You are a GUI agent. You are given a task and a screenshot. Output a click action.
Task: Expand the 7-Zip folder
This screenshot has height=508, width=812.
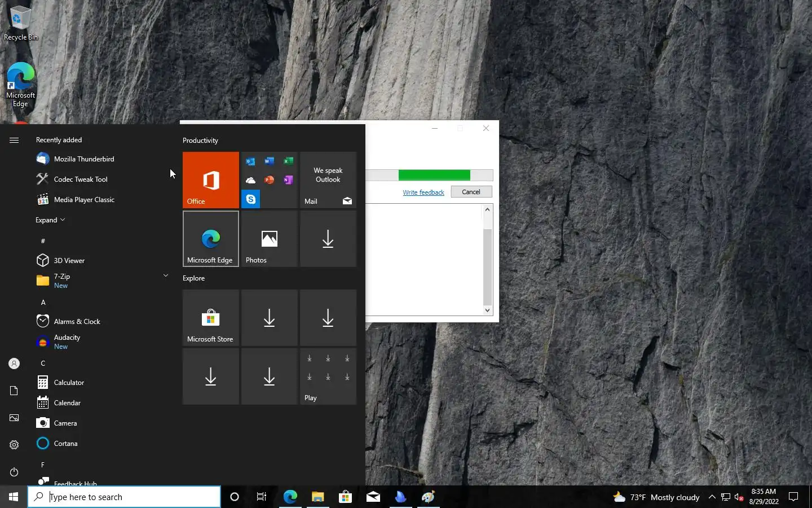[101, 281]
